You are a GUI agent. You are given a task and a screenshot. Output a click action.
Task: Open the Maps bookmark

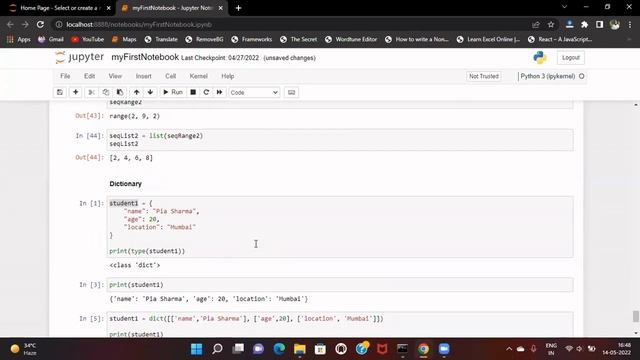pos(124,39)
